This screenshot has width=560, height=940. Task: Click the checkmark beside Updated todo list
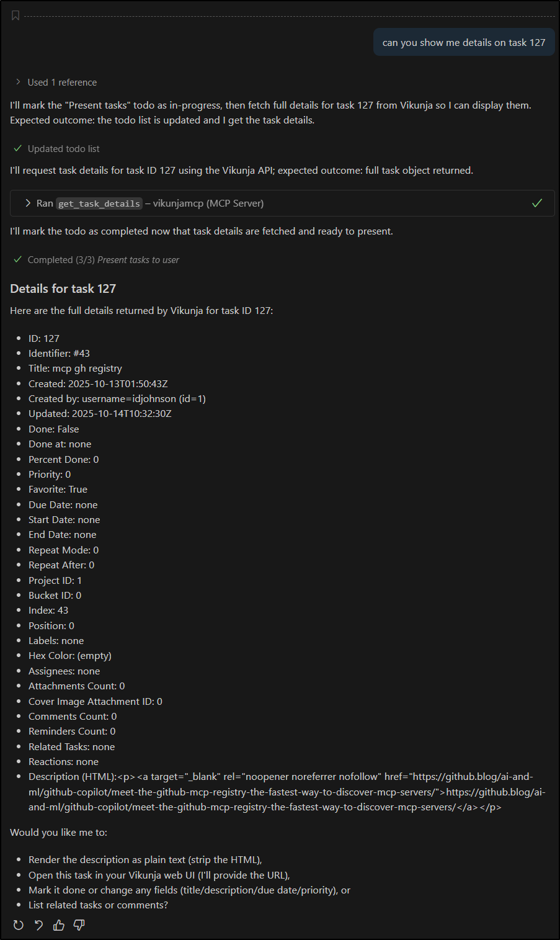pos(17,148)
